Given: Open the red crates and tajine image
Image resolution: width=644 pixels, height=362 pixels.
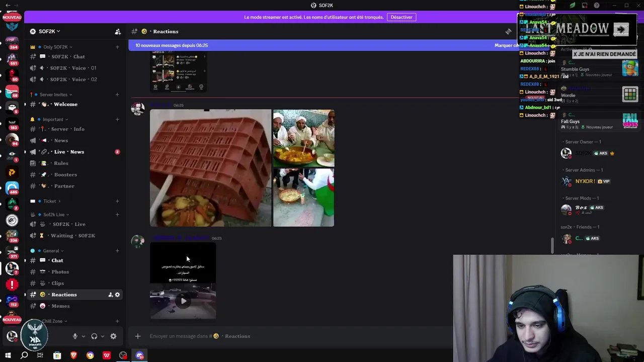Looking at the screenshot, I should (210, 168).
